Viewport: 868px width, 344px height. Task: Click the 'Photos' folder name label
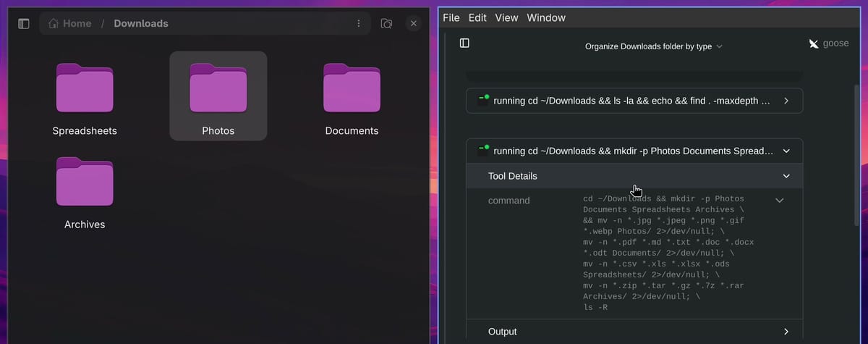click(218, 131)
